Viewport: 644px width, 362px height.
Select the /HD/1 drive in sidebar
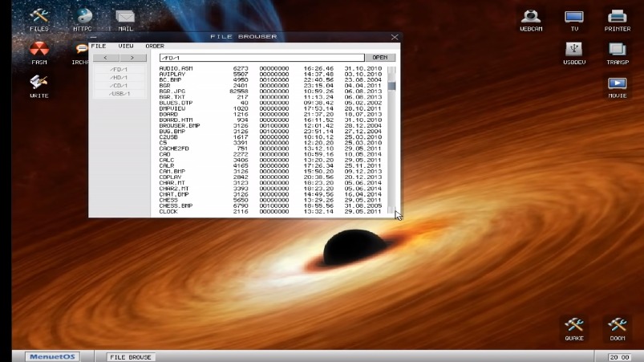click(x=119, y=77)
